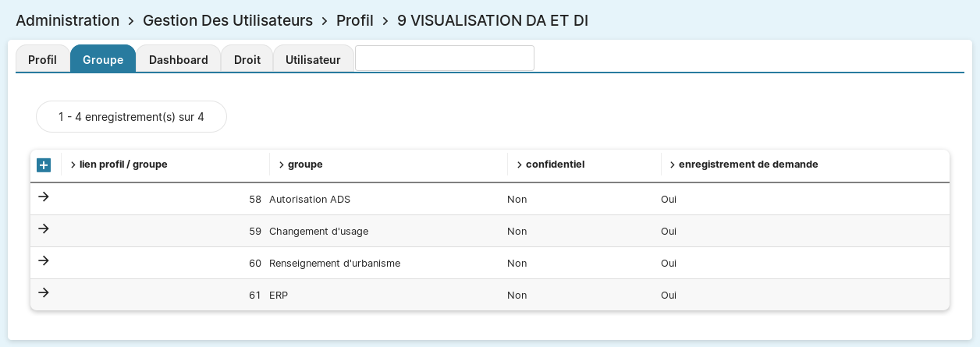Switch to the Profil tab
The height and width of the screenshot is (347, 980).
coord(42,59)
